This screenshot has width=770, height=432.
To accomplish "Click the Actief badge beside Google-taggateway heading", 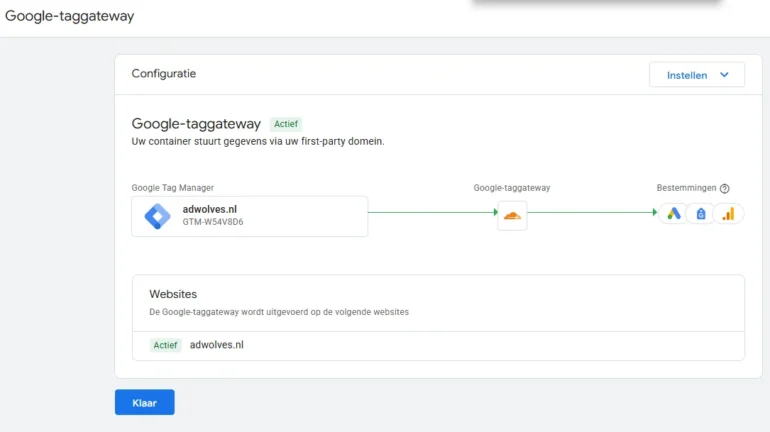I will pyautogui.click(x=286, y=124).
